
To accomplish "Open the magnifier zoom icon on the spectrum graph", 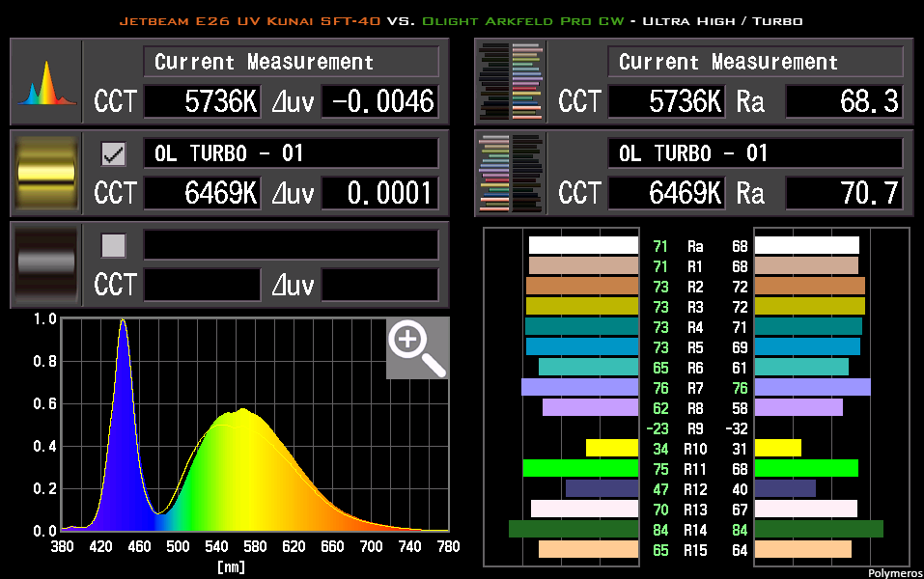I will [x=416, y=348].
